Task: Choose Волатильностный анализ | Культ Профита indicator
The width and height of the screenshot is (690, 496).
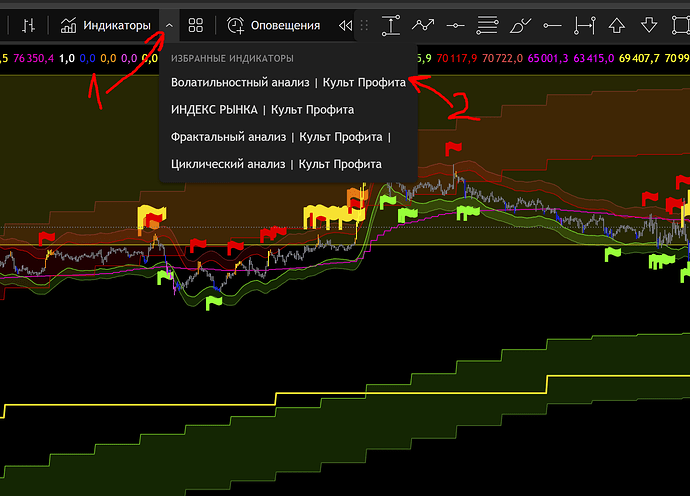Action: tap(288, 82)
